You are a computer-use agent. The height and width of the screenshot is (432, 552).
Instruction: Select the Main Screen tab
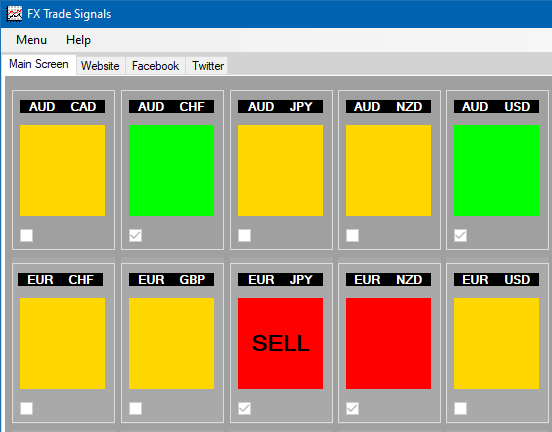39,64
